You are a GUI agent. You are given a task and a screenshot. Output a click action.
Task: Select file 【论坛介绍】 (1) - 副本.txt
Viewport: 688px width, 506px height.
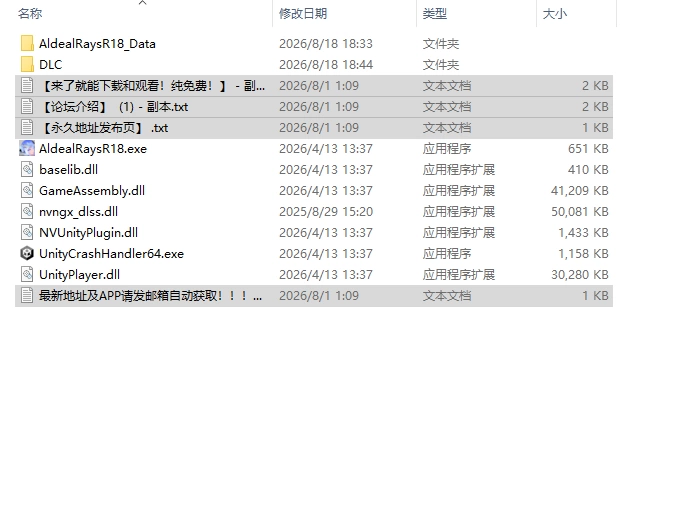(x=114, y=107)
